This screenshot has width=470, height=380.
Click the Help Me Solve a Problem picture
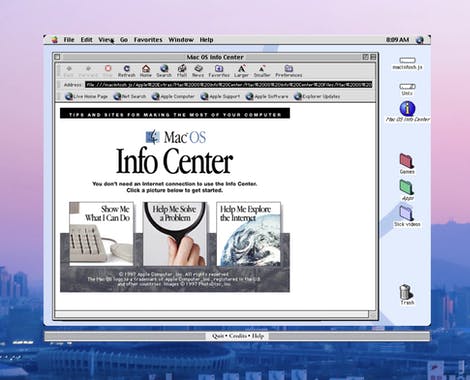click(x=175, y=234)
